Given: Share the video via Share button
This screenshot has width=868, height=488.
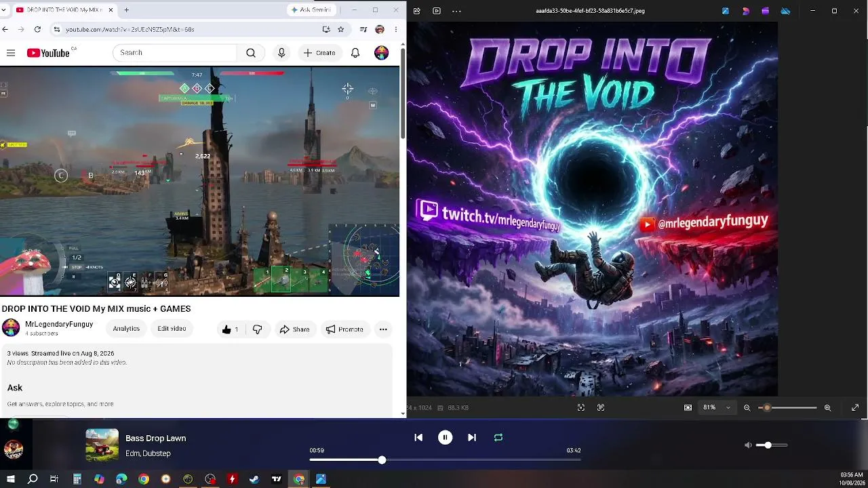Looking at the screenshot, I should coord(294,329).
